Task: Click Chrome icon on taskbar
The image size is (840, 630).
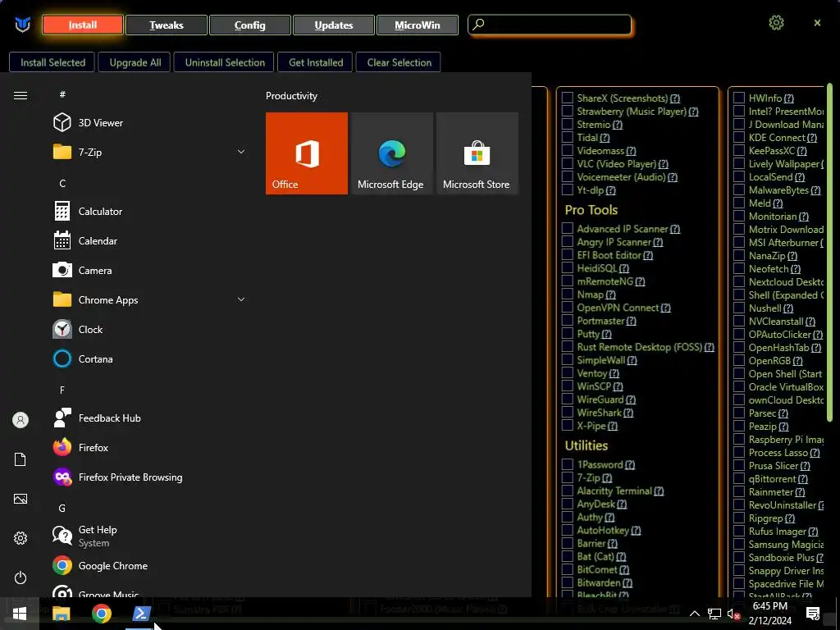Action: point(101,614)
